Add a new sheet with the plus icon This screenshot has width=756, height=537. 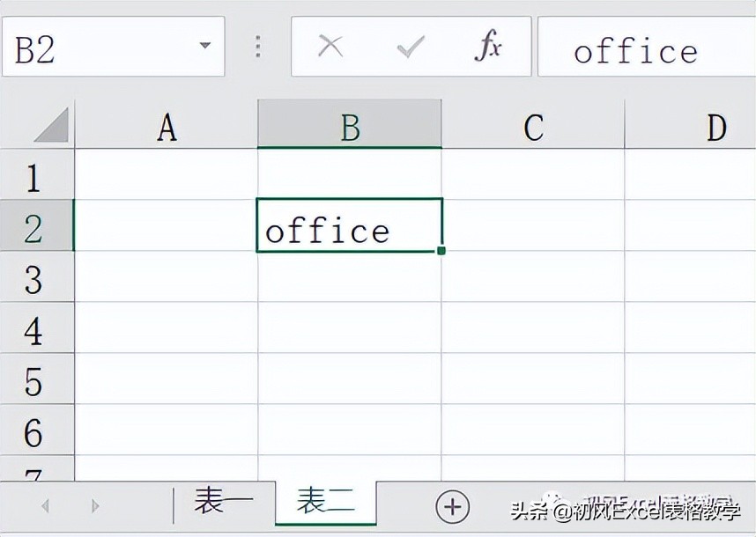pos(452,507)
